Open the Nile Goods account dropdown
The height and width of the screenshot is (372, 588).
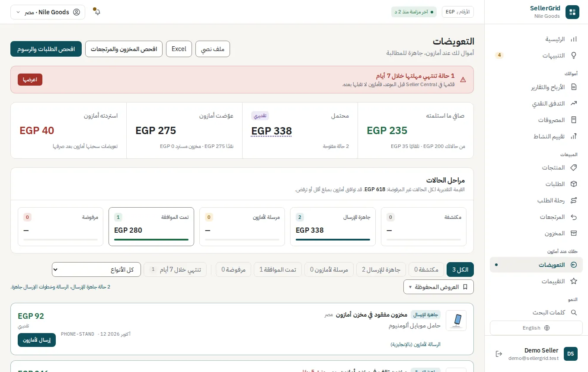[x=48, y=12]
